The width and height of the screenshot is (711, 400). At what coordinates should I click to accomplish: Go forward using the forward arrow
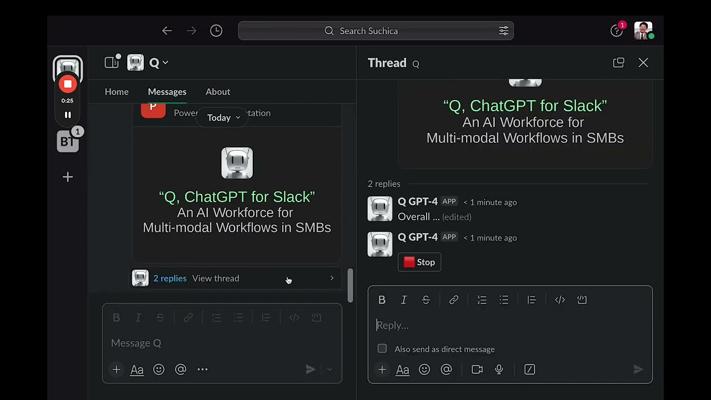(192, 31)
